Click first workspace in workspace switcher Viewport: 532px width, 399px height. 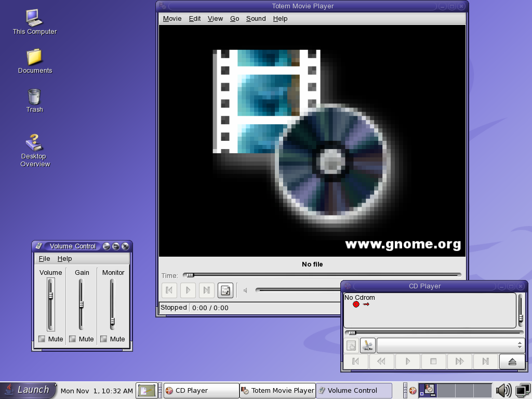point(428,391)
